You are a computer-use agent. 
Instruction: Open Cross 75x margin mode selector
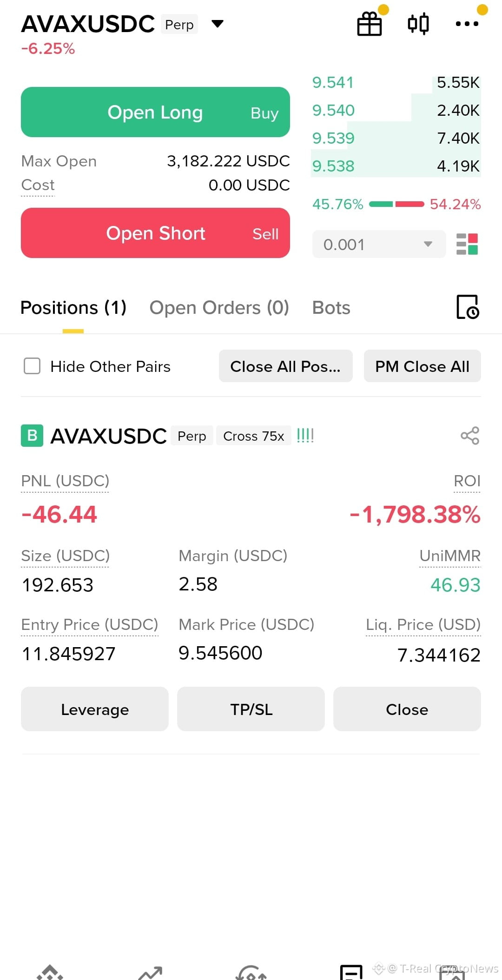(253, 436)
